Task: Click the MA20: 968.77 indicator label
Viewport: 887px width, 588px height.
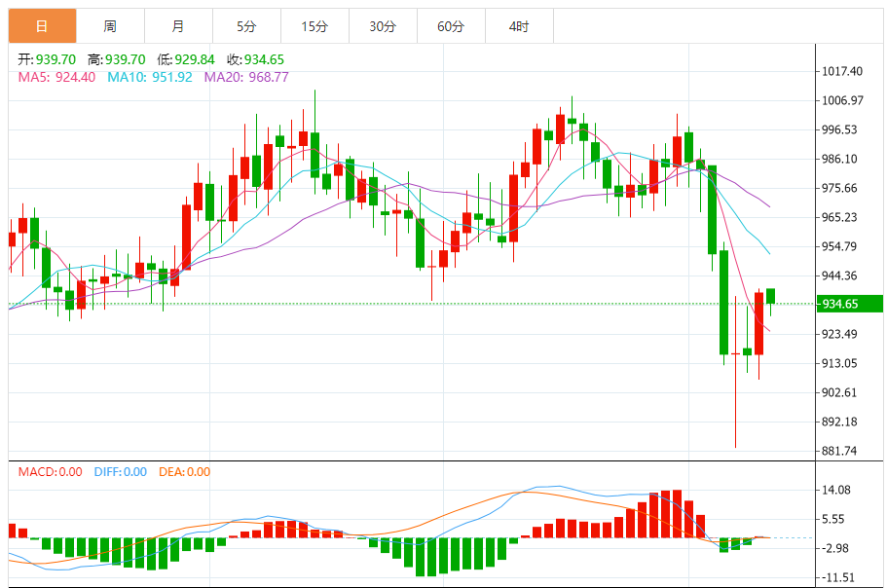Action: tap(246, 77)
